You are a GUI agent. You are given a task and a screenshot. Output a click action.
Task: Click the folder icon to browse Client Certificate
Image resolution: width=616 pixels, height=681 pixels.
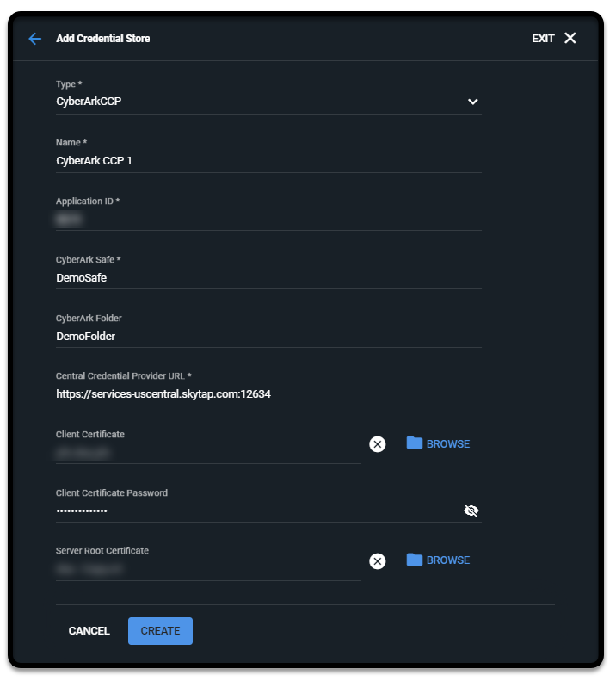coord(415,443)
